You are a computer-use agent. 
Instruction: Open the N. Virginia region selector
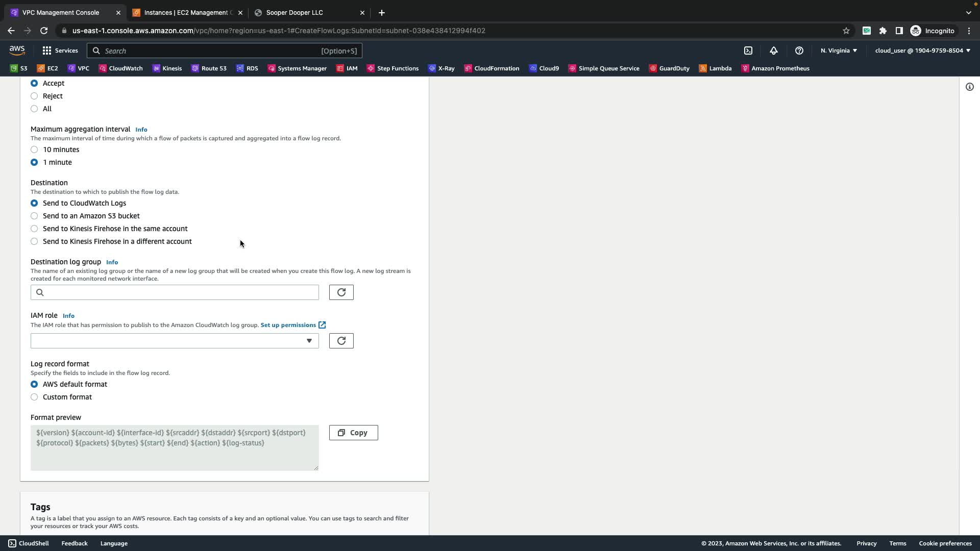[x=839, y=51]
